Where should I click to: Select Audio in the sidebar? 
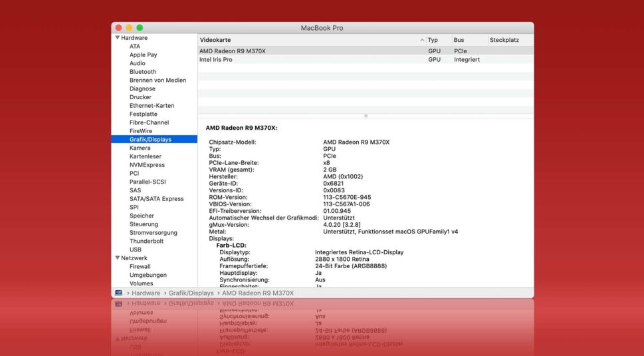tap(137, 63)
